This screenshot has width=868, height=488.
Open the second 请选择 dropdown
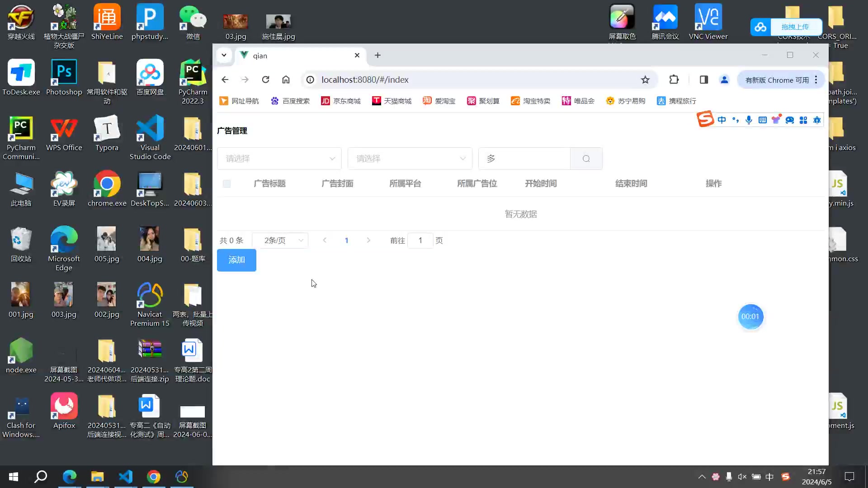[x=410, y=159]
